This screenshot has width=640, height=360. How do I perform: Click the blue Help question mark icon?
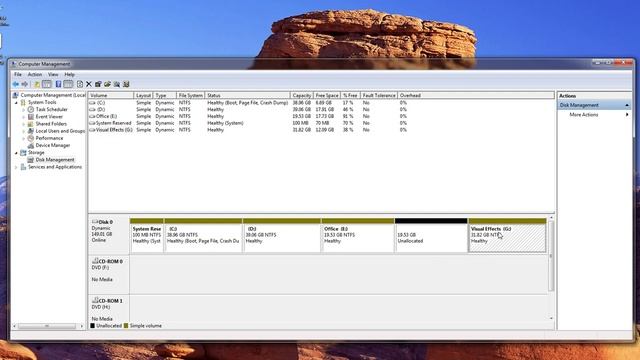[58, 84]
